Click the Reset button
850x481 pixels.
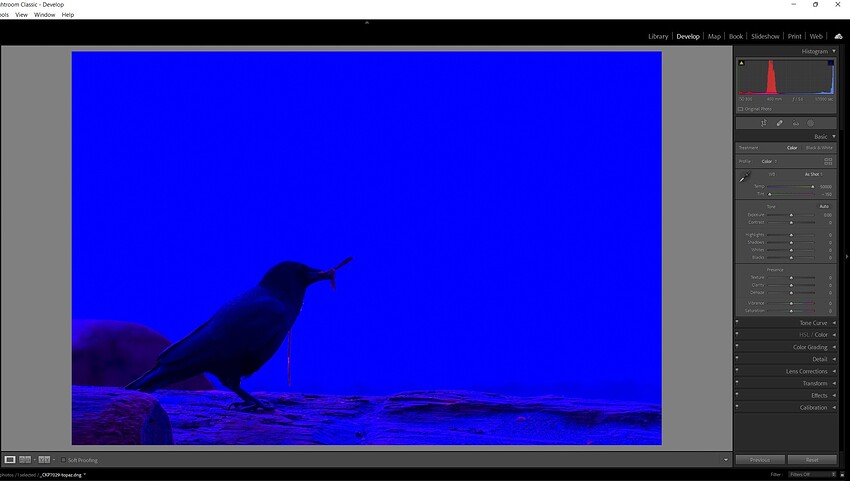point(812,460)
